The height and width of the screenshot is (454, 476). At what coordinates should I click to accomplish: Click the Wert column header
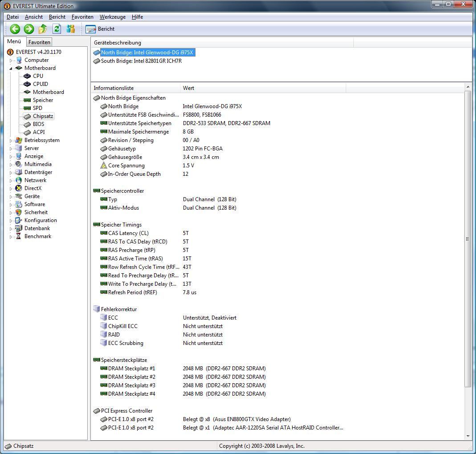click(263, 88)
